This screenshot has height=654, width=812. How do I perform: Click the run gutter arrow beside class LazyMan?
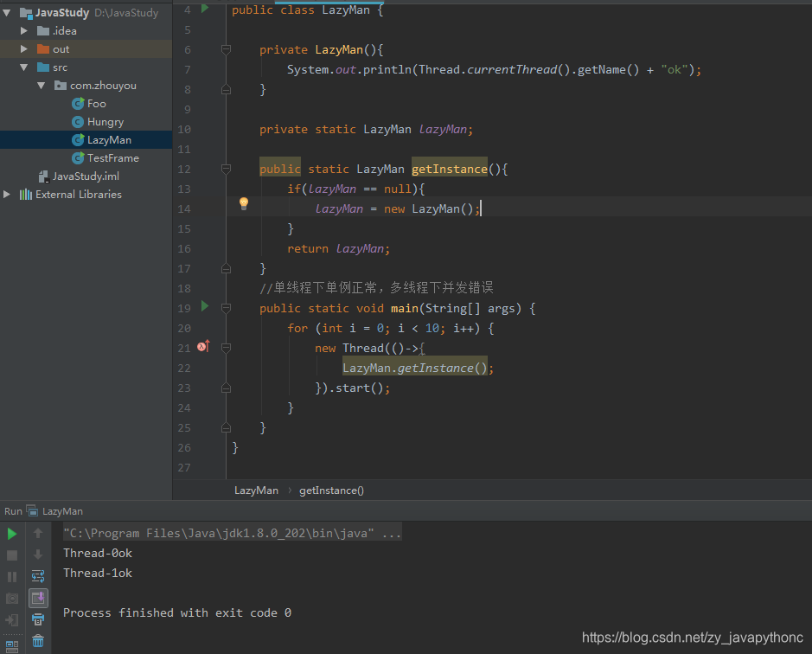click(205, 9)
